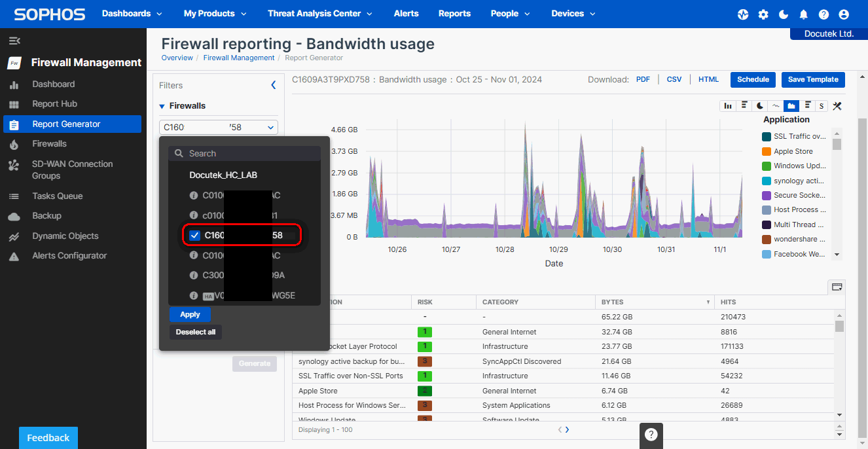868x449 pixels.
Task: Select the area chart view icon
Action: pyautogui.click(x=791, y=106)
